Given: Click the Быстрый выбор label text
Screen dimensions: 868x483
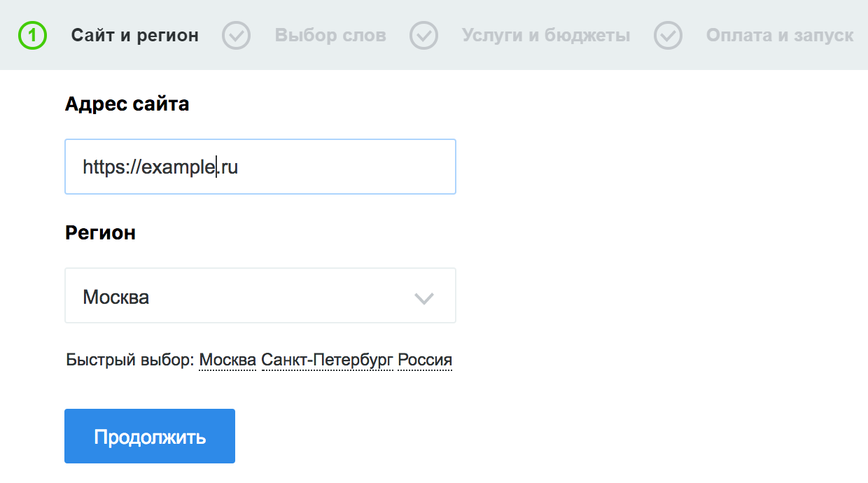Looking at the screenshot, I should (x=129, y=360).
